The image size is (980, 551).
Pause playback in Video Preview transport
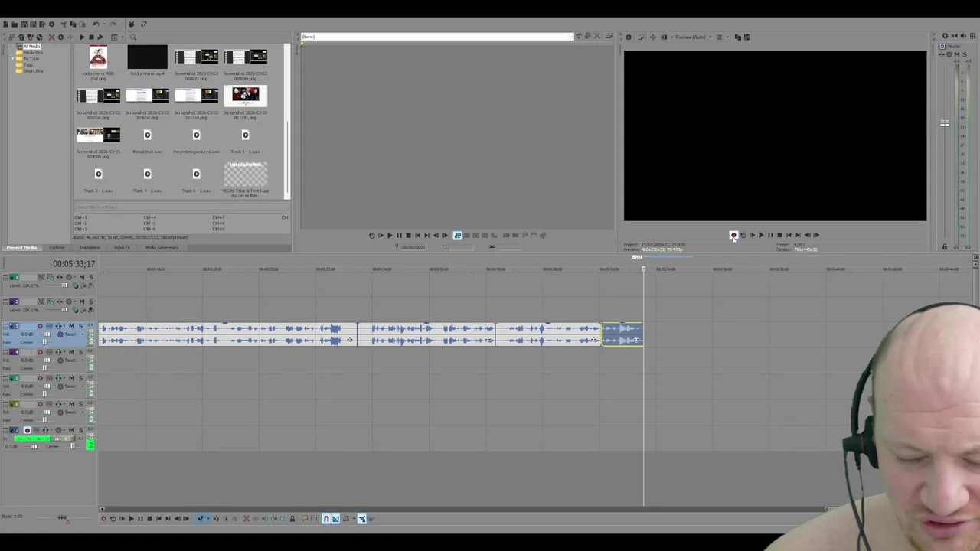(770, 235)
